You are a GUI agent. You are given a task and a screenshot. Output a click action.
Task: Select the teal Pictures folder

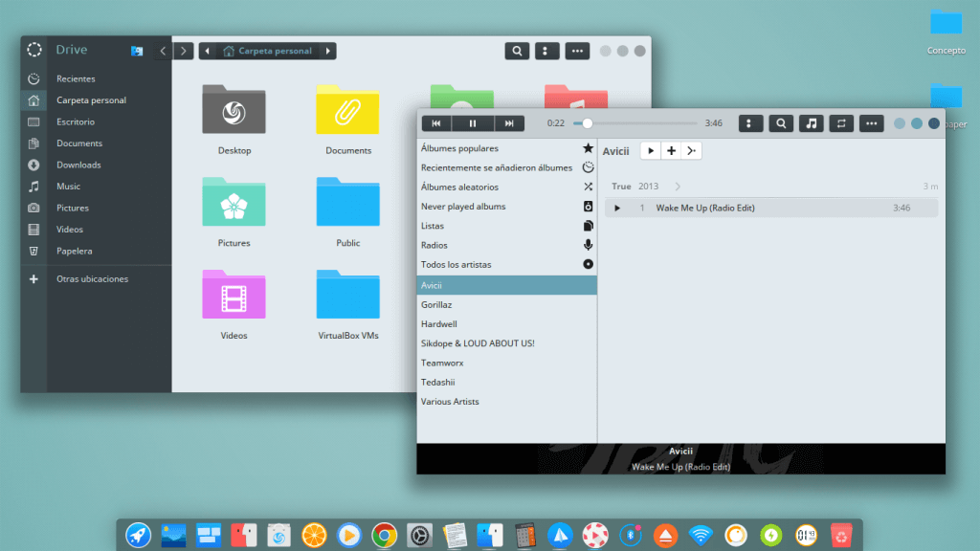pos(234,202)
